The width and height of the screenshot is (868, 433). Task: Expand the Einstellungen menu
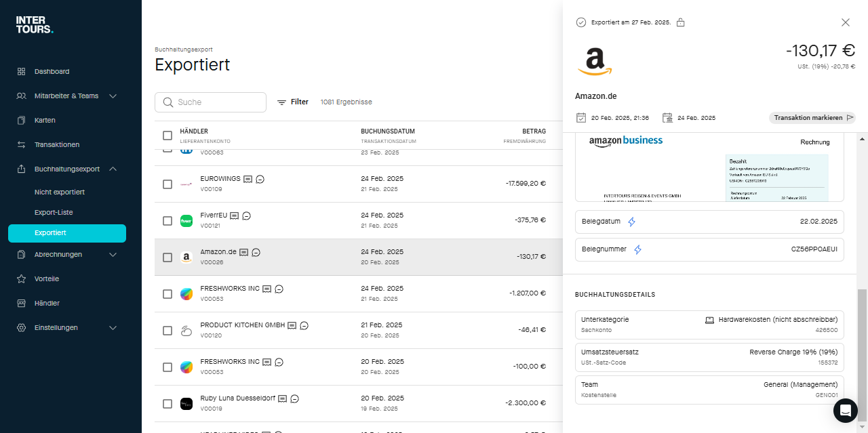[x=113, y=327]
